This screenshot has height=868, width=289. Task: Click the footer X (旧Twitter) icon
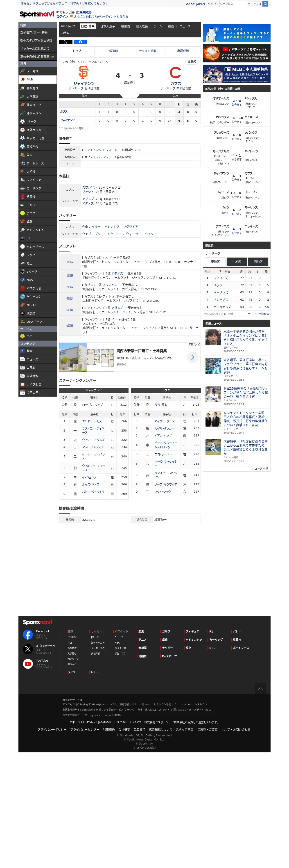[28, 649]
